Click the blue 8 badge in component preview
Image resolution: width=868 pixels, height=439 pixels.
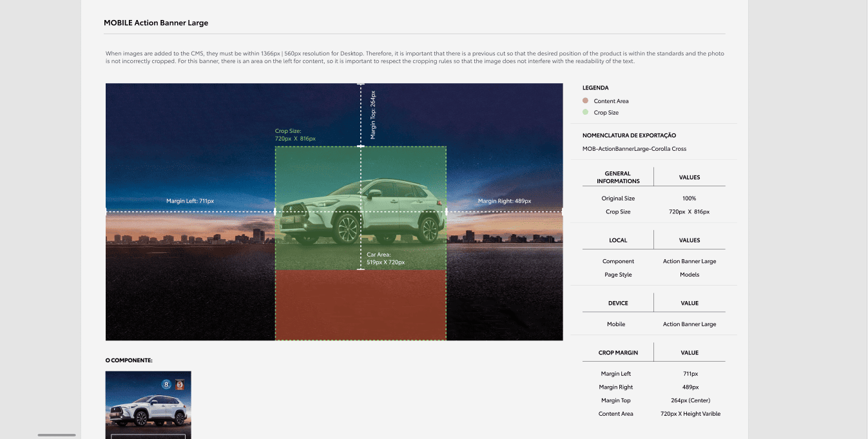(167, 384)
